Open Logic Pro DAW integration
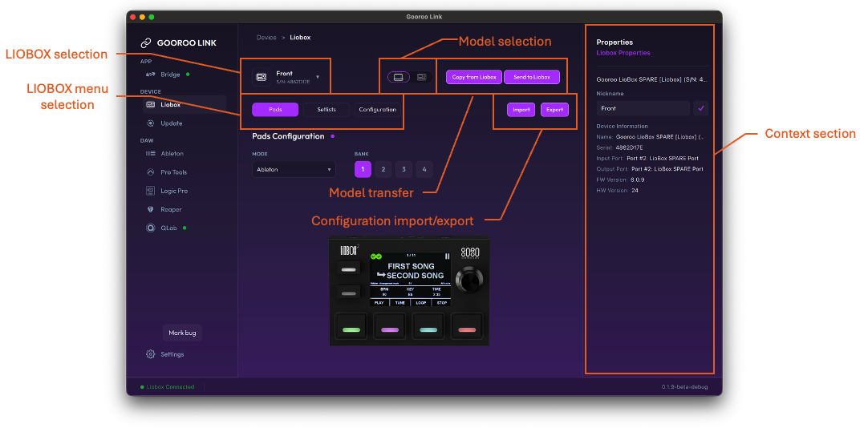 [x=167, y=191]
